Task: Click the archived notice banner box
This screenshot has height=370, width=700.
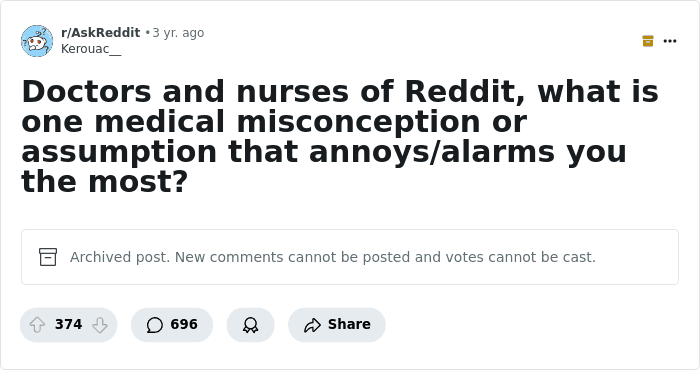Action: coord(350,257)
